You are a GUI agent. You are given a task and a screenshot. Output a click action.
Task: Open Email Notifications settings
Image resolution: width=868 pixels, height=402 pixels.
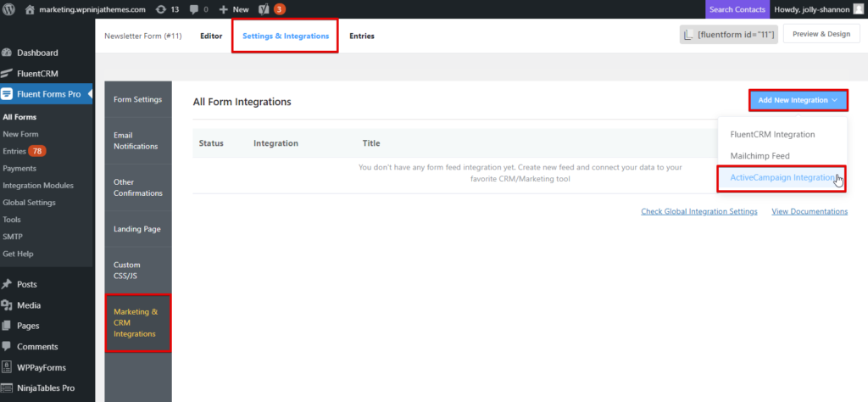(x=138, y=141)
